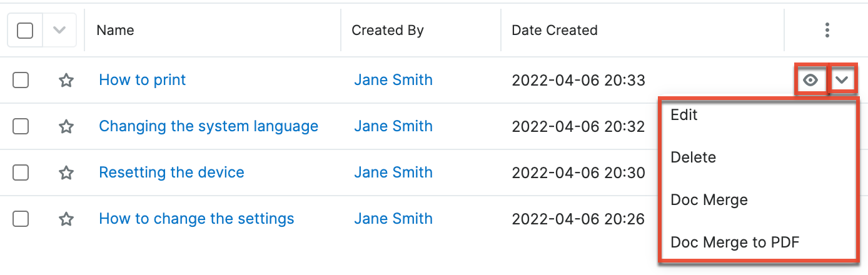The image size is (868, 275).
Task: Sort the list by Name column
Action: [x=116, y=30]
